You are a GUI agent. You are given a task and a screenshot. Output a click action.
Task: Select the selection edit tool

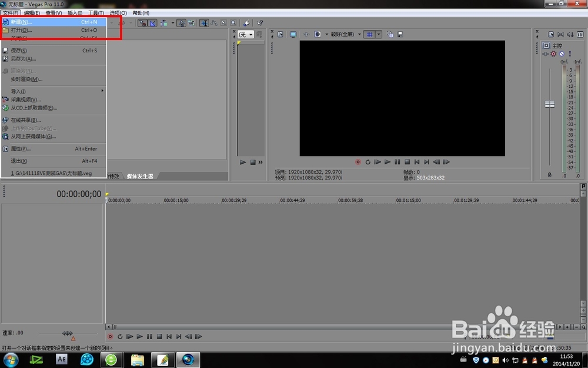point(224,24)
